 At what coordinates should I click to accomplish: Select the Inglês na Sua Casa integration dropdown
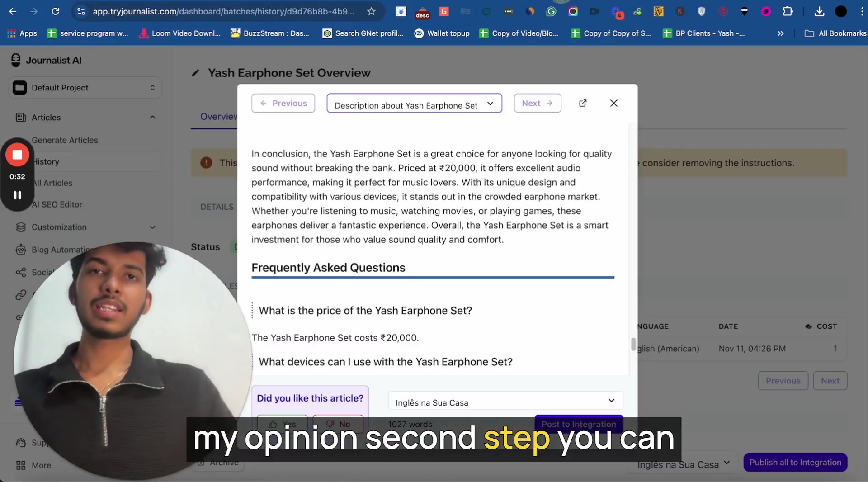tap(505, 401)
